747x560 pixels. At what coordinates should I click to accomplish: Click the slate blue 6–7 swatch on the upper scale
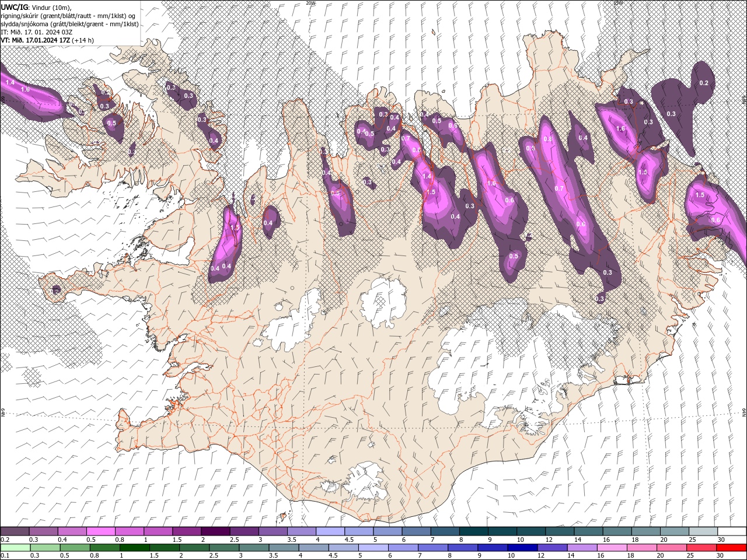pyautogui.click(x=416, y=531)
